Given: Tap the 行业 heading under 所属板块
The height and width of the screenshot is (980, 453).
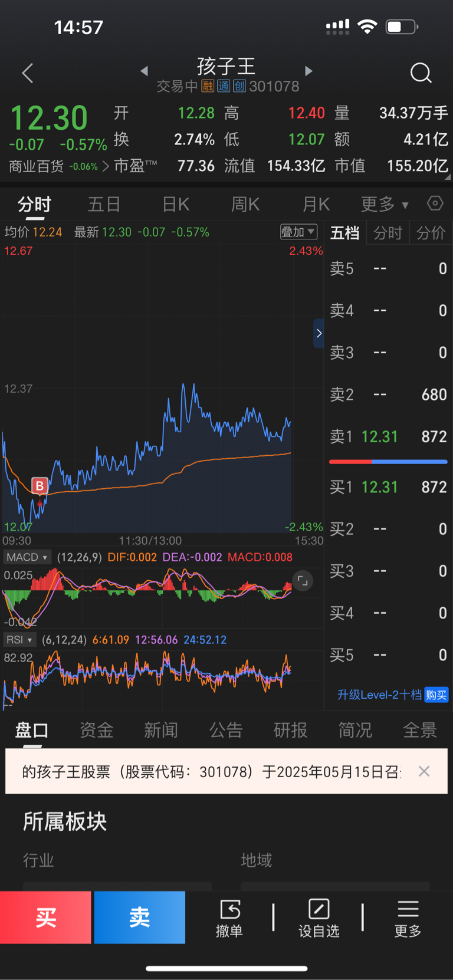Looking at the screenshot, I should 38,860.
